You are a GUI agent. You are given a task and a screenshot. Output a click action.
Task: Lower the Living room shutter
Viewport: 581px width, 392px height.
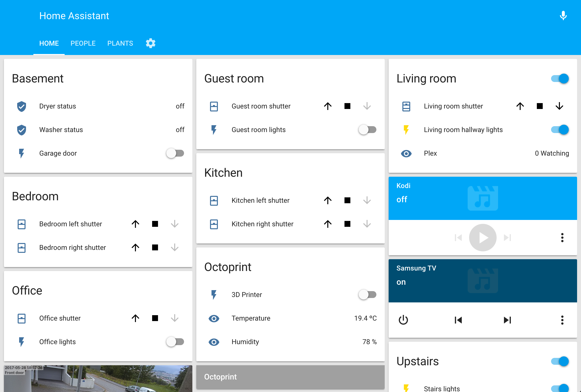559,106
